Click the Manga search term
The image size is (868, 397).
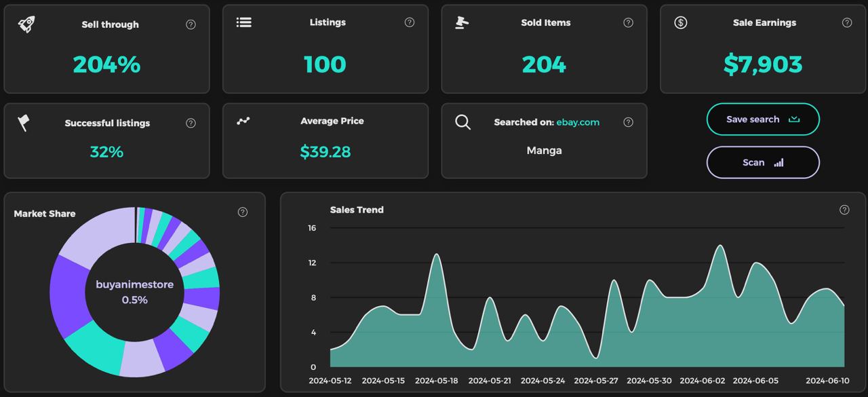click(x=545, y=151)
